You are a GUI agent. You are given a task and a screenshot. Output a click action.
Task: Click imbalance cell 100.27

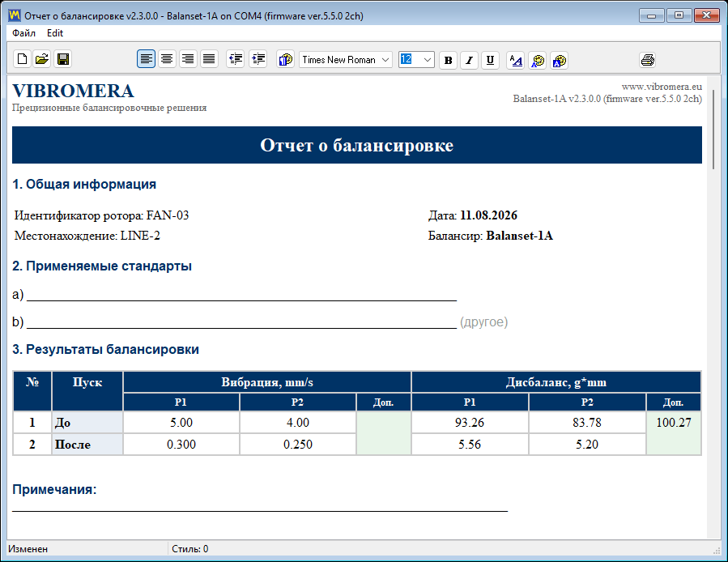pos(673,423)
